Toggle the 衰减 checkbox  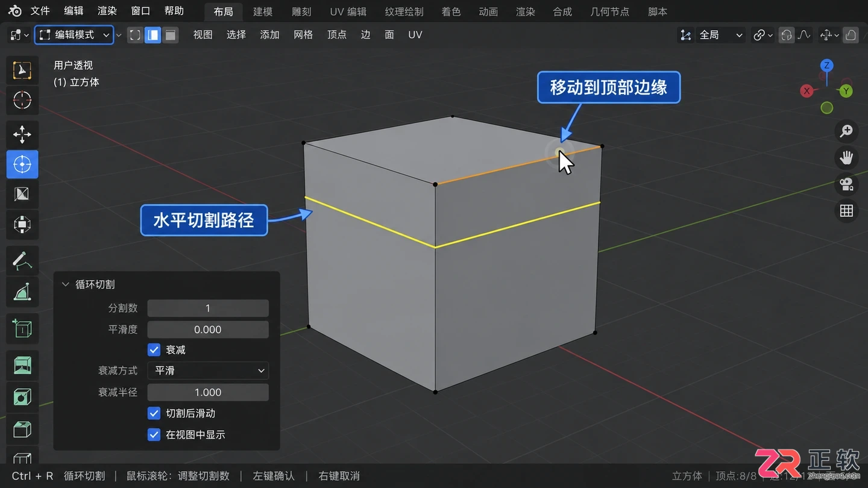pos(154,350)
